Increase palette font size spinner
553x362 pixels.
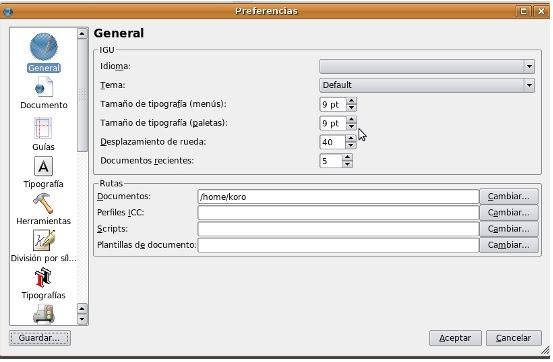pos(351,120)
